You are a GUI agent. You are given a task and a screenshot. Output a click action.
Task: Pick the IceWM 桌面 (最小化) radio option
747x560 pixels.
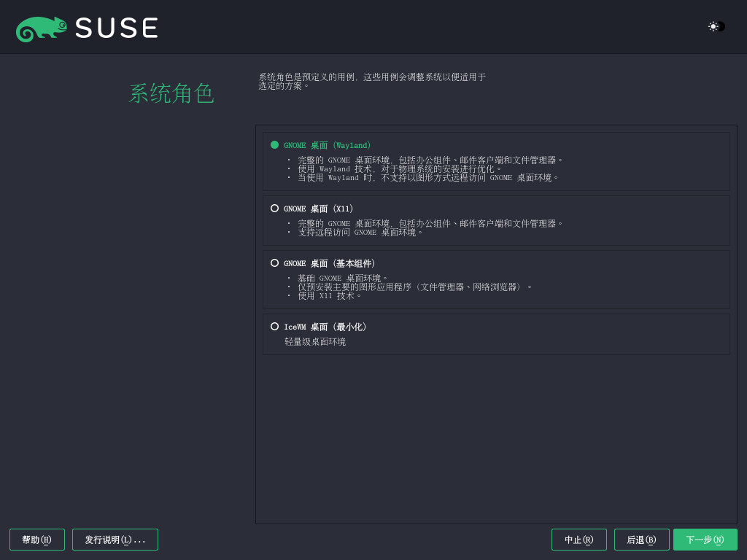pos(274,326)
